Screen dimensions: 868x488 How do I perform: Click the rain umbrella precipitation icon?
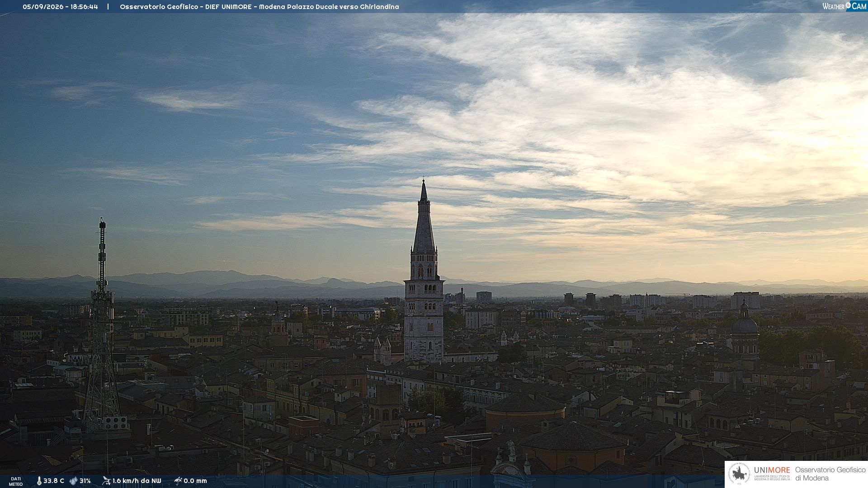click(178, 481)
